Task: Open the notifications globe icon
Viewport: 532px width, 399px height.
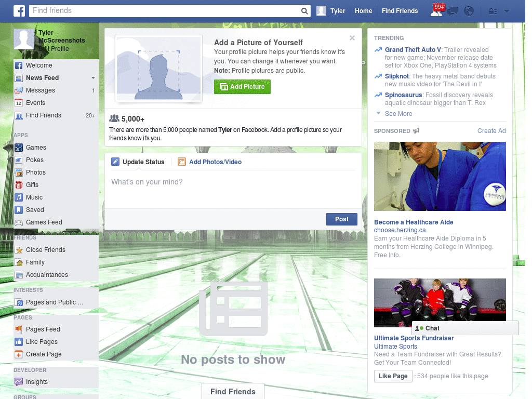Action: (469, 11)
